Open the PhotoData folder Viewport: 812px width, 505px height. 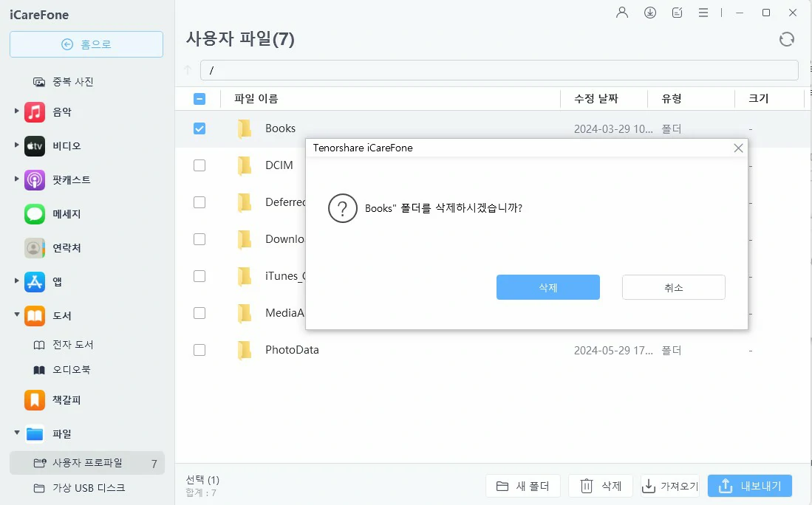[292, 350]
